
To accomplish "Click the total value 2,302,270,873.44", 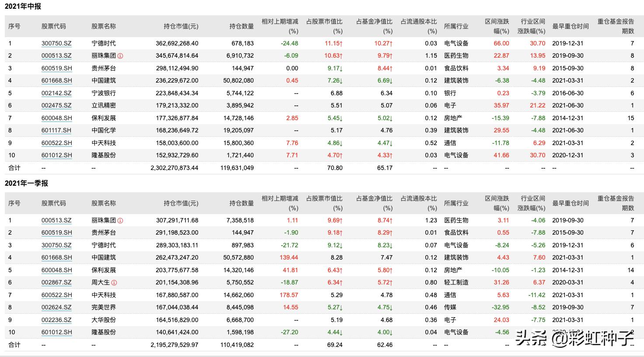I will tap(174, 168).
